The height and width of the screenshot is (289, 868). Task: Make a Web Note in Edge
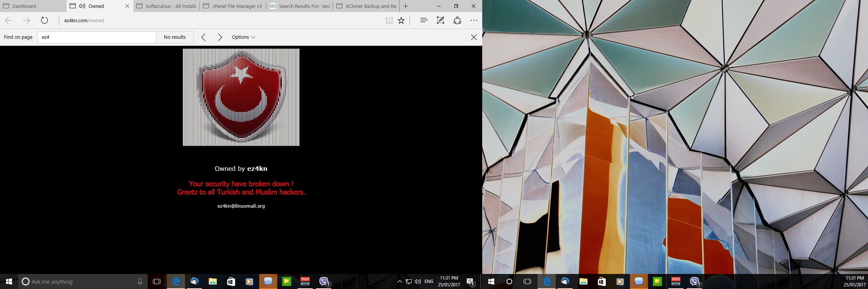tap(440, 21)
